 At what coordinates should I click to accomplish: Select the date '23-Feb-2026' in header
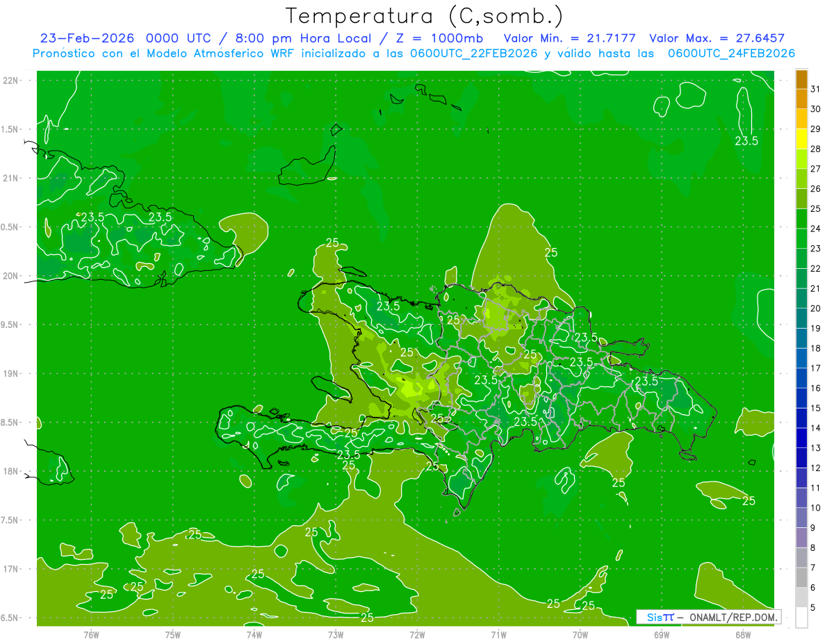[88, 38]
